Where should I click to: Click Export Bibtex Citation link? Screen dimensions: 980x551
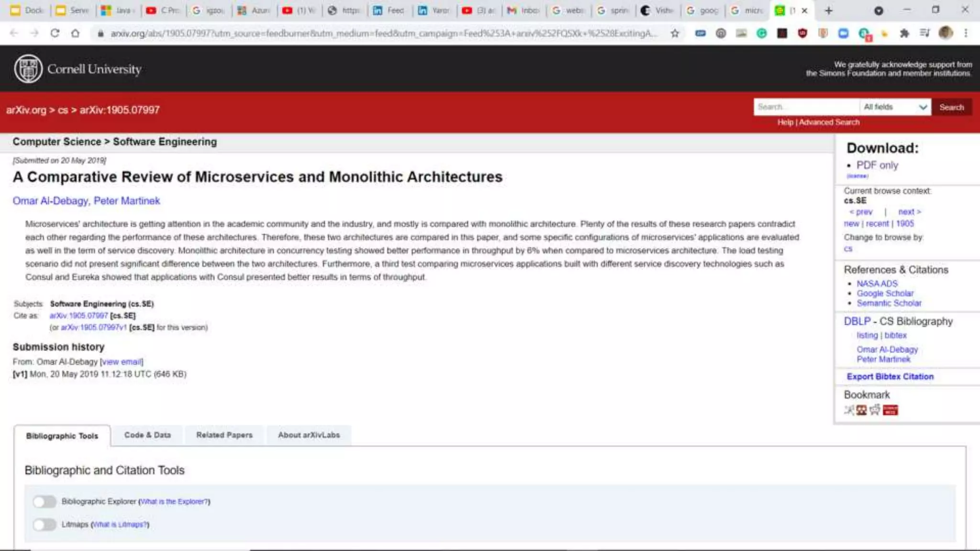tap(890, 376)
